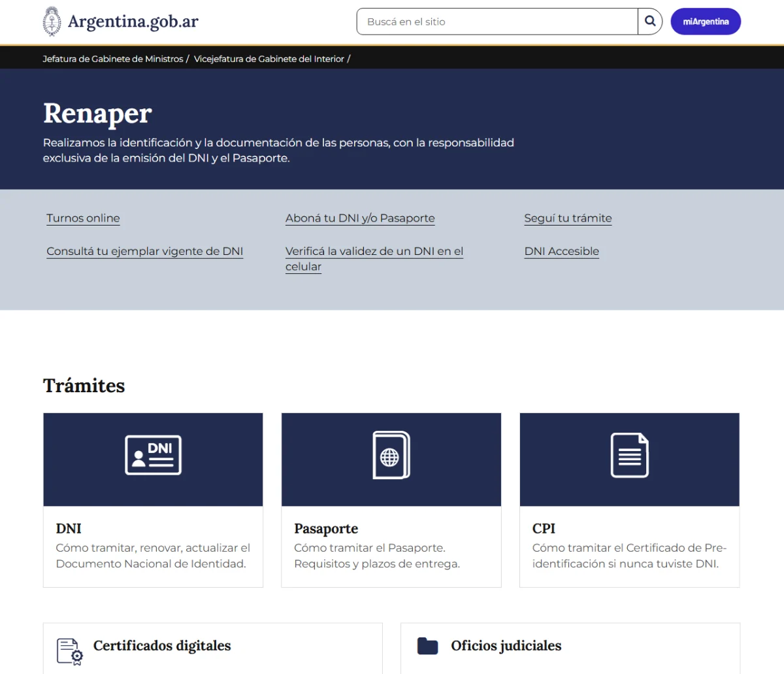The height and width of the screenshot is (674, 784).
Task: Click the DNI card title
Action: click(69, 528)
